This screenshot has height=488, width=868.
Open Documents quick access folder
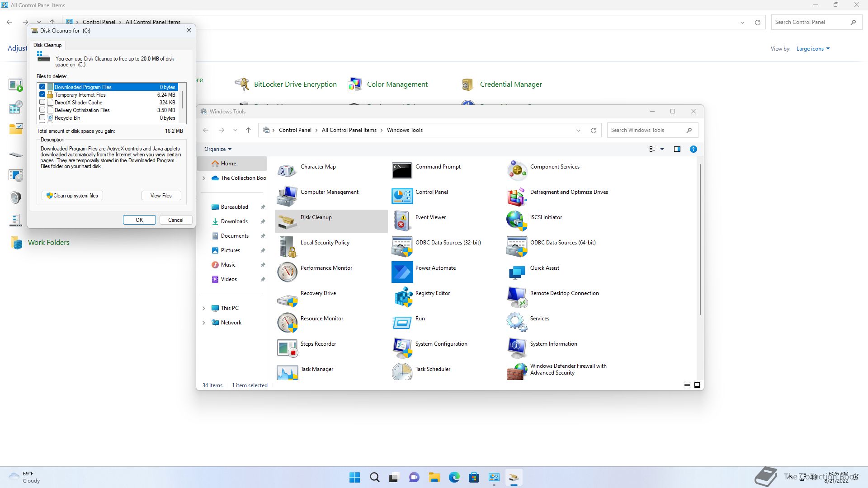(x=235, y=236)
